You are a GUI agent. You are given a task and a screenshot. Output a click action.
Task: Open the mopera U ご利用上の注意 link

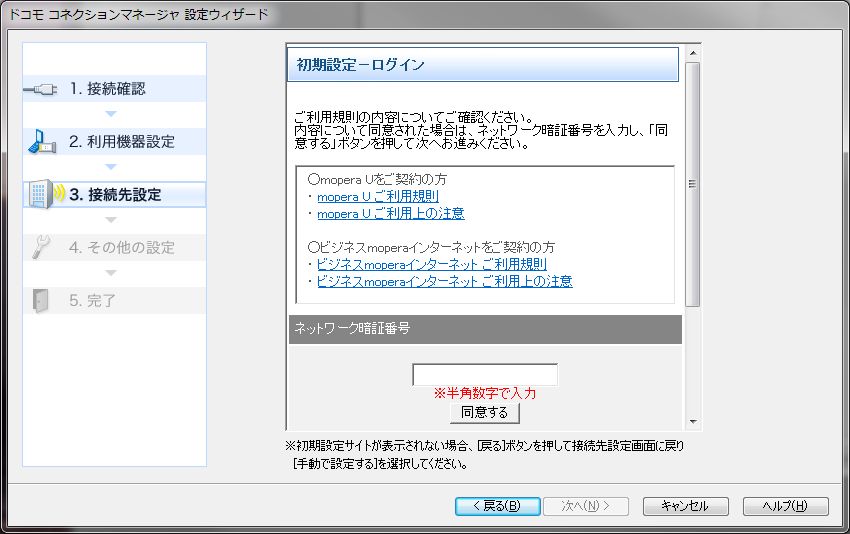391,214
